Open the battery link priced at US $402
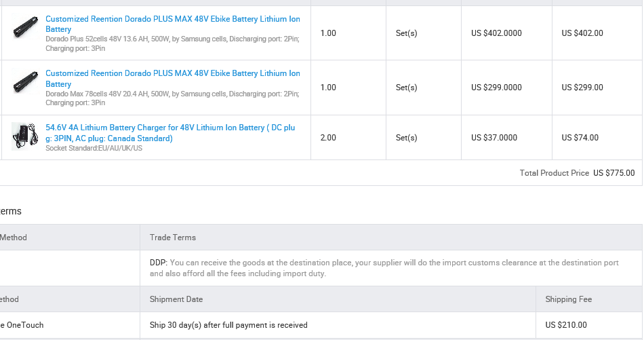644x340 pixels. (x=172, y=20)
